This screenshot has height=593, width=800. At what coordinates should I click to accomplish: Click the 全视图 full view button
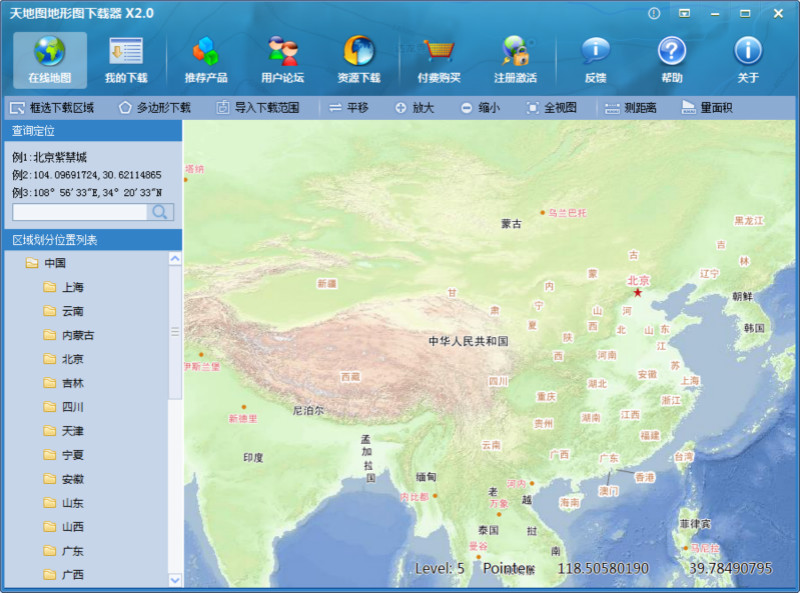pos(551,108)
